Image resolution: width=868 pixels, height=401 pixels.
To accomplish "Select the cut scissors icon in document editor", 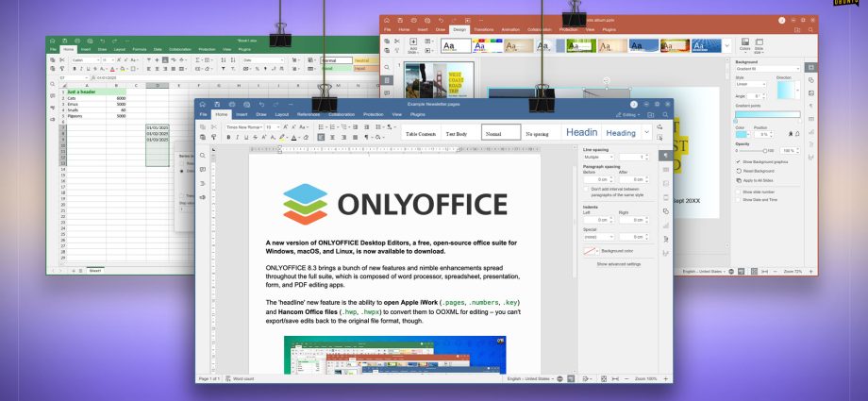I will (213, 126).
